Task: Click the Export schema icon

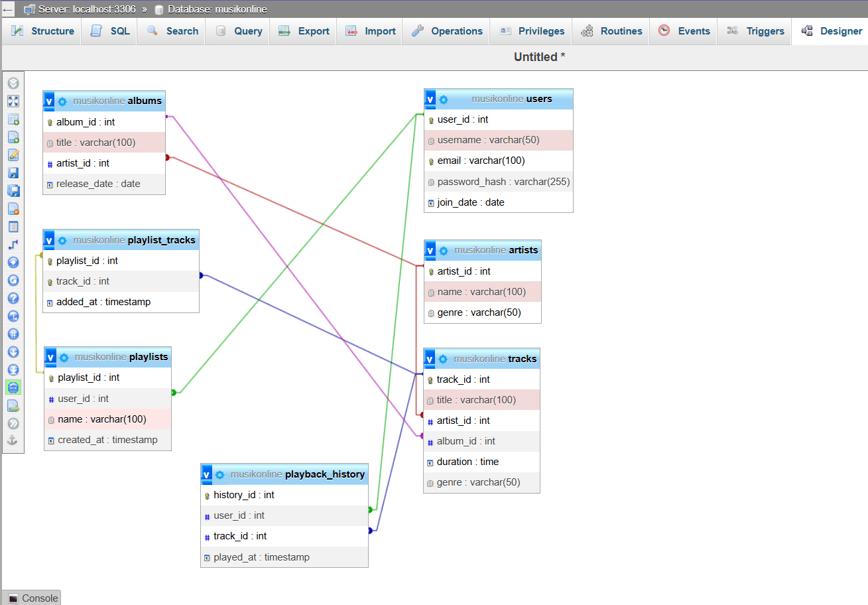Action: 13,405
